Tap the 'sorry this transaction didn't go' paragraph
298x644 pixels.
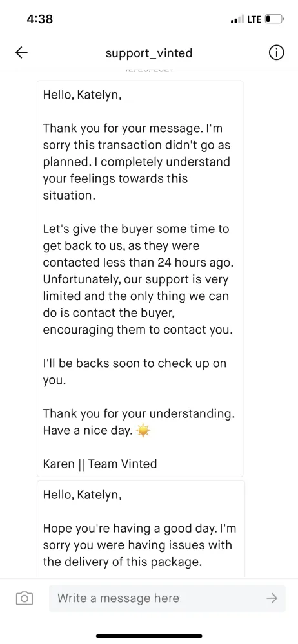point(137,162)
